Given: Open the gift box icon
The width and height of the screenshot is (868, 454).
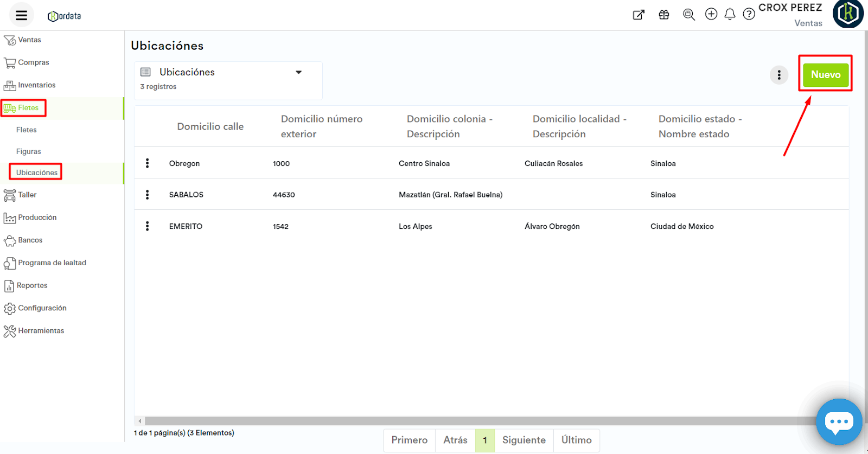Looking at the screenshot, I should point(663,15).
